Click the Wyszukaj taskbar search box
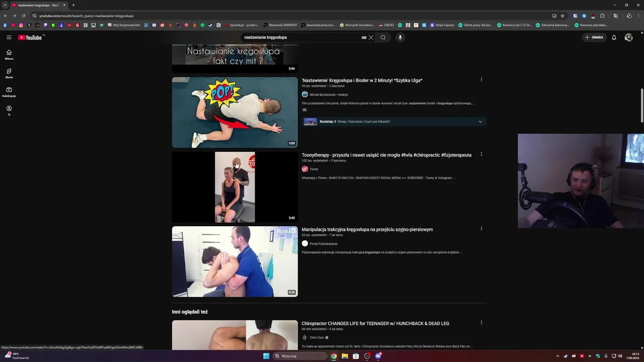644x362 pixels. (300, 356)
